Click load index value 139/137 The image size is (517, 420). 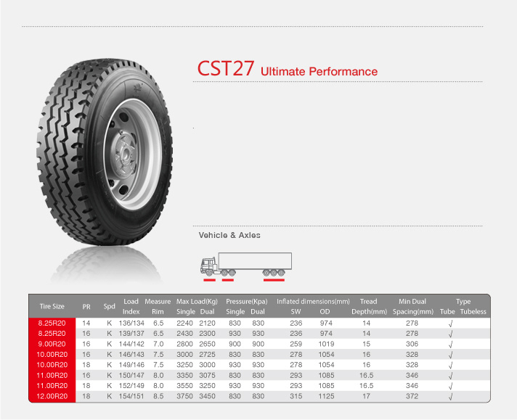[x=131, y=334]
